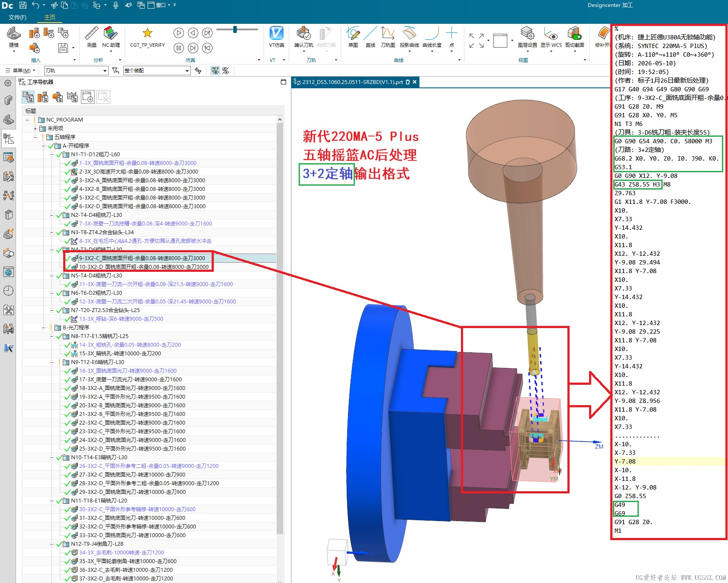
Task: Start simulation with the play button
Action: pos(178,33)
